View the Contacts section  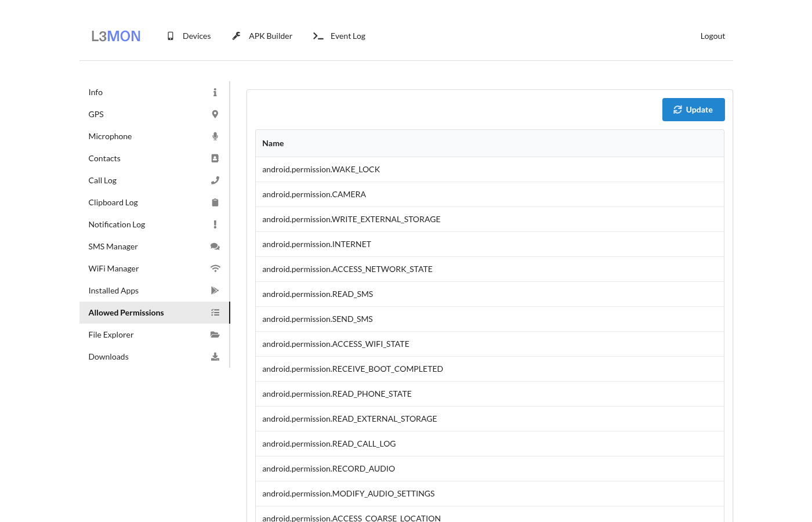point(154,158)
